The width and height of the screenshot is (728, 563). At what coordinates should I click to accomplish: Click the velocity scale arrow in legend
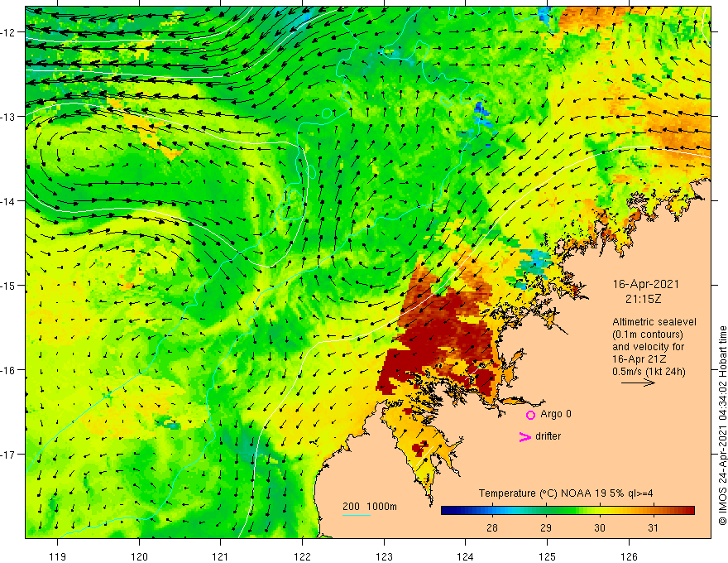coord(638,383)
